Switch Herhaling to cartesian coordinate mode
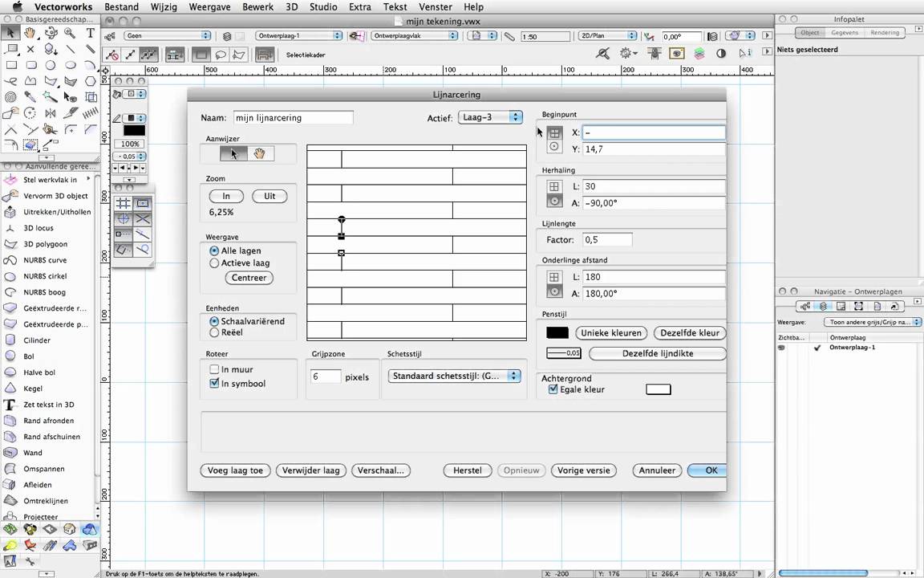Screen dimensions: 924x578 [x=554, y=186]
